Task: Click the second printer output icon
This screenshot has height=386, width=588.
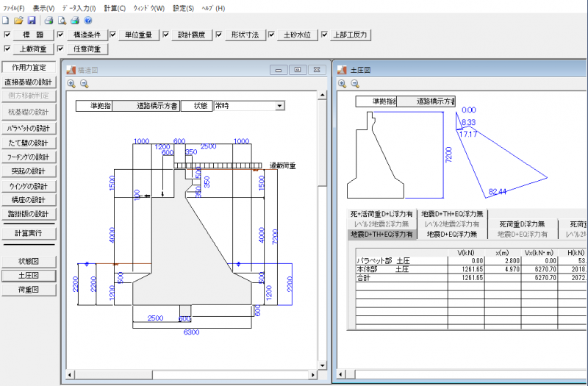Action: (x=75, y=21)
